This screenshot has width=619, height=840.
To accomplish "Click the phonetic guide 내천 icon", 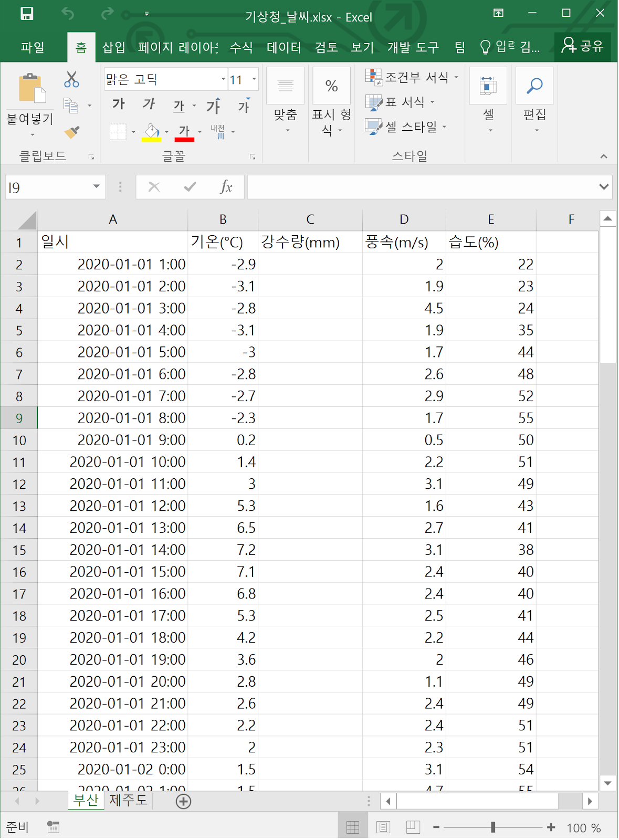I will 218,132.
